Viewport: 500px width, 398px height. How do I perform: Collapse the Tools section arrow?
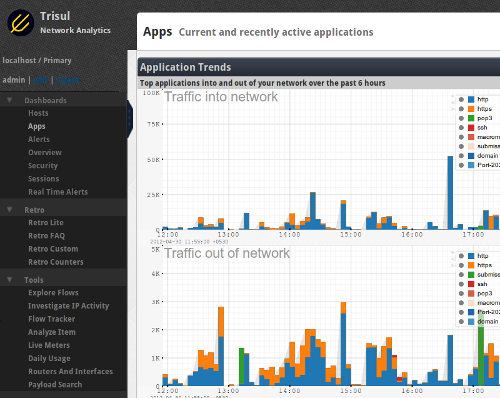click(10, 280)
